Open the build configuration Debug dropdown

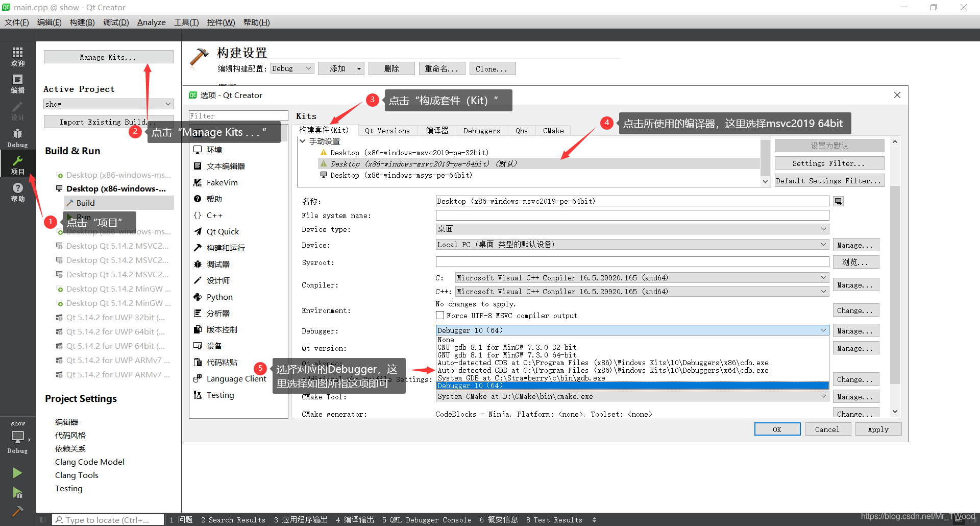point(292,68)
